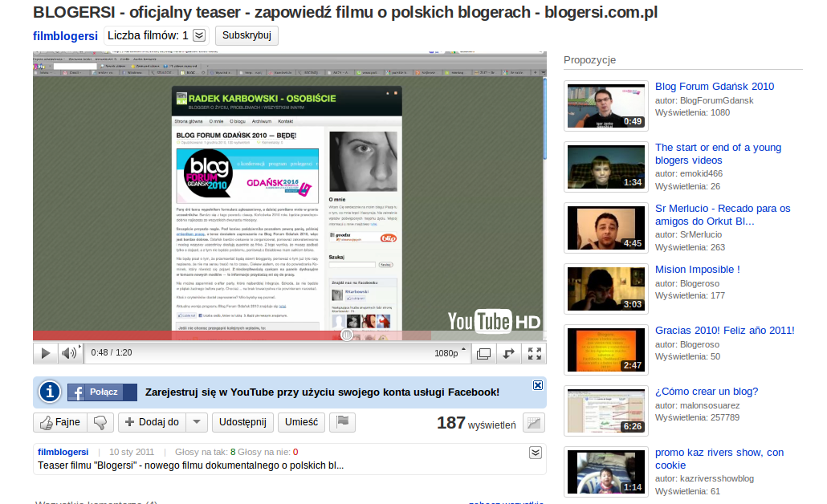Expand the video description chevron
The height and width of the screenshot is (504, 827).
tap(536, 453)
